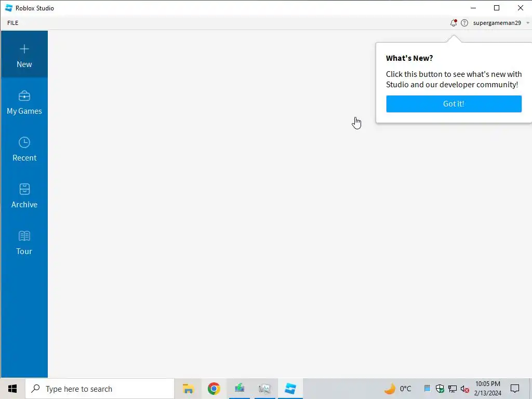Click the Roblox Studio logo in title bar
This screenshot has height=399, width=532.
click(9, 8)
